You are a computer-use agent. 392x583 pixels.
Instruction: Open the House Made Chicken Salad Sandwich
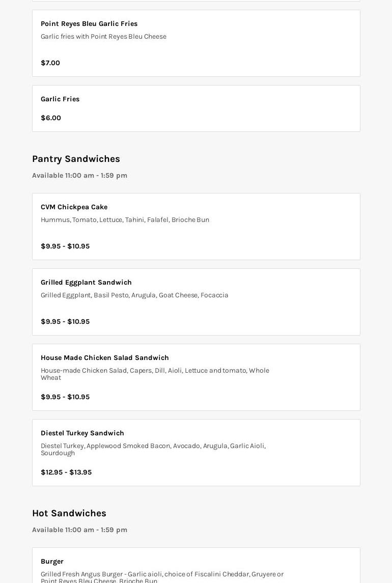point(104,358)
